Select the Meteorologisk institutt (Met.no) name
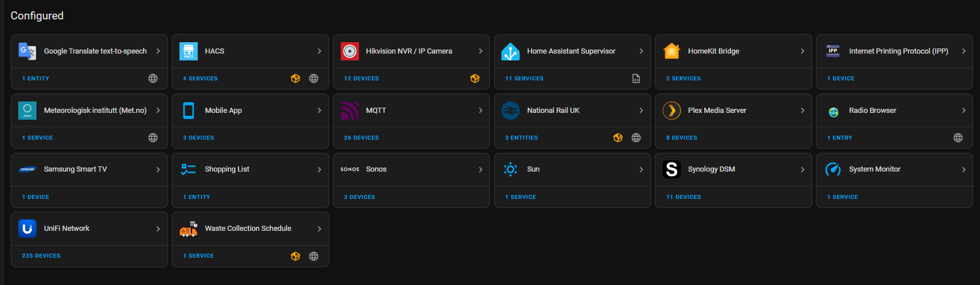The width and height of the screenshot is (980, 285). point(95,111)
